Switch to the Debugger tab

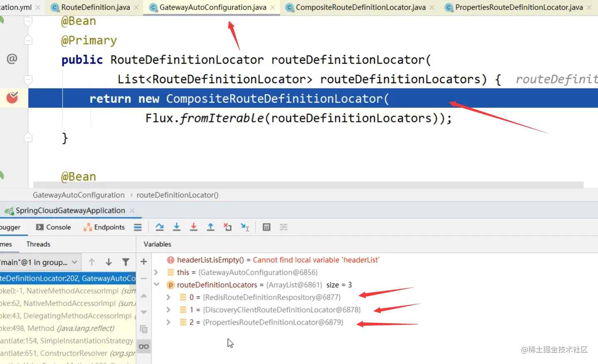tap(10, 227)
